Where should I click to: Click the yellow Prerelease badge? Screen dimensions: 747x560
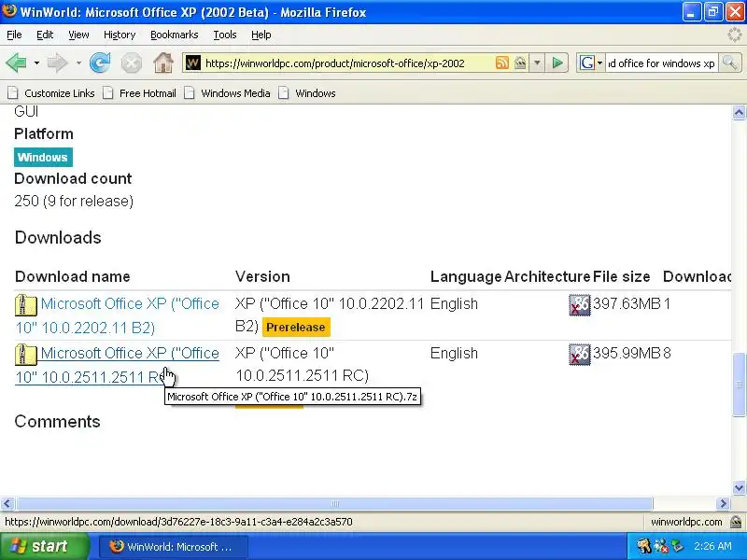(x=296, y=328)
